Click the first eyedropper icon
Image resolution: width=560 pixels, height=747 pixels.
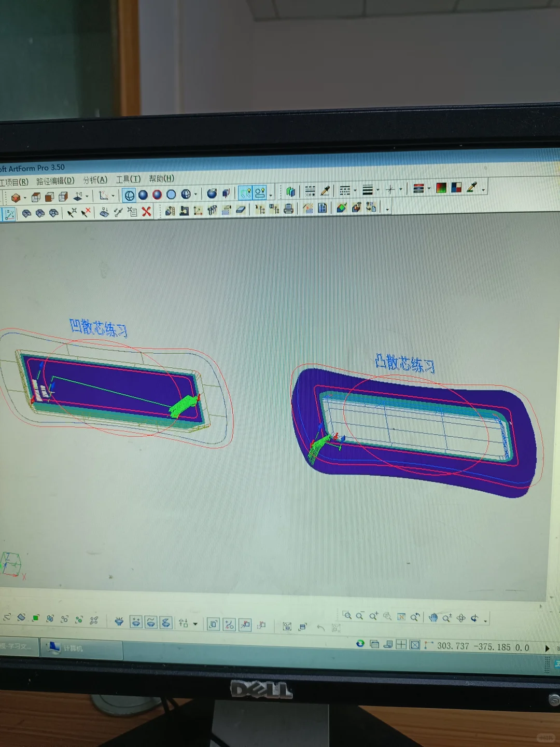click(x=325, y=191)
